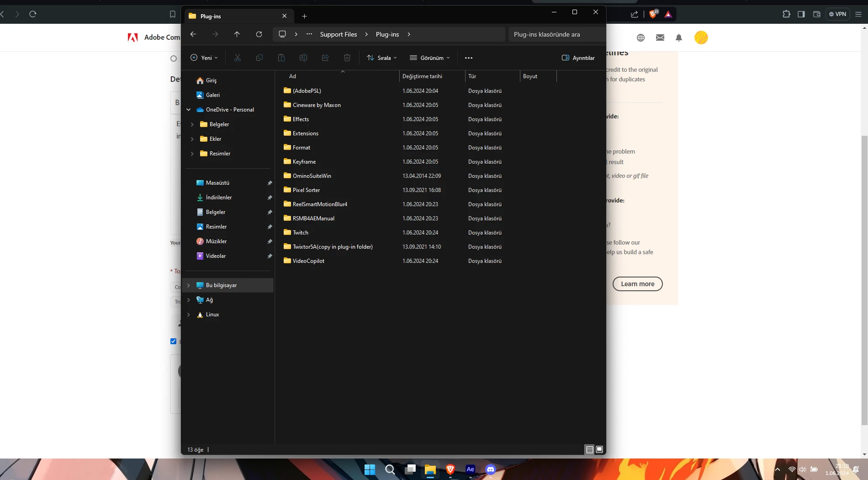This screenshot has width=868, height=480.
Task: Select the Cineware by Maxon folder
Action: pyautogui.click(x=317, y=105)
